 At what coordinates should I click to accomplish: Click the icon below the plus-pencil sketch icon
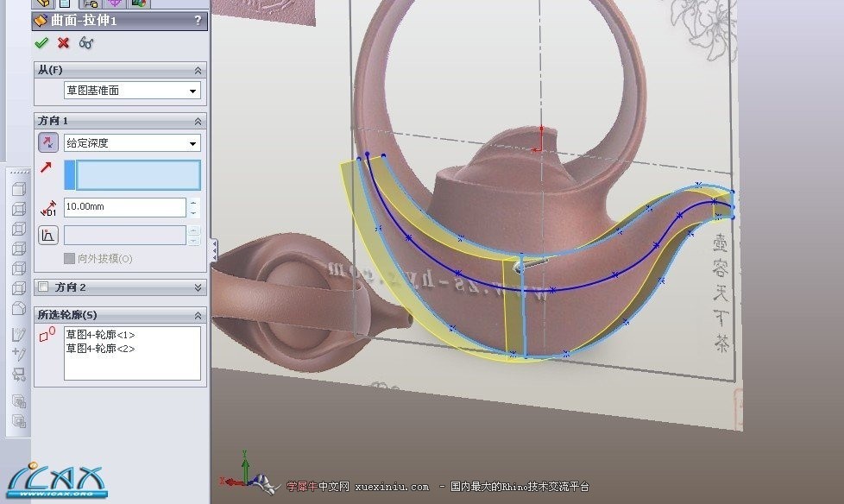(x=19, y=374)
